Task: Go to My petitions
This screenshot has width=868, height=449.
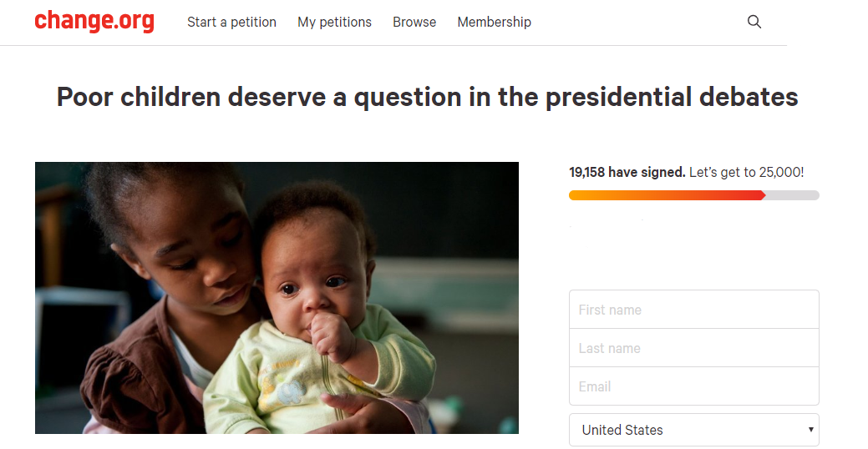Action: point(334,23)
